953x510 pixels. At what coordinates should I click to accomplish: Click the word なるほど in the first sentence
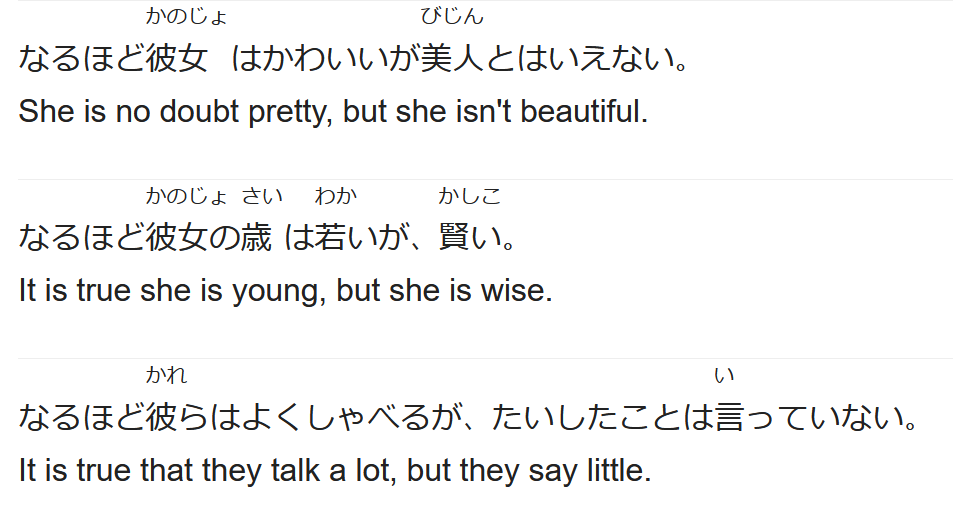pos(81,59)
